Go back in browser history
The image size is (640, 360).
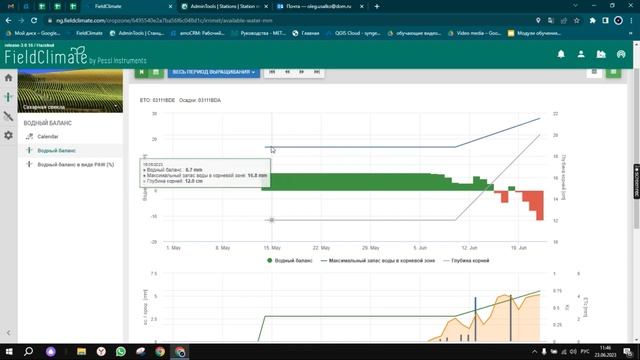(9, 20)
